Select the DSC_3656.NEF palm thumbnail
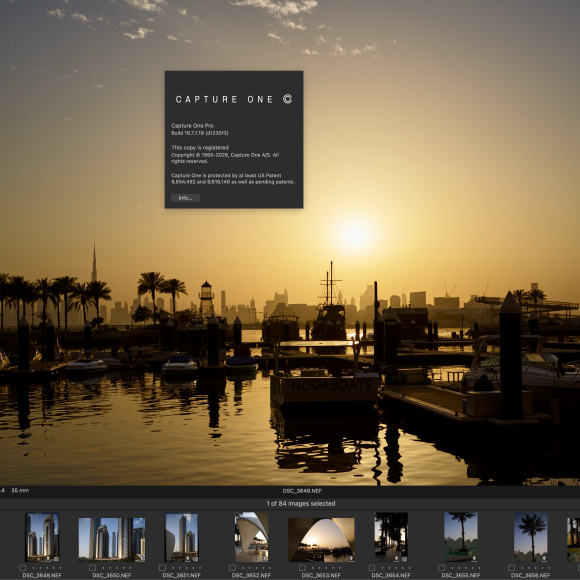This screenshot has width=580, height=580. coord(530,537)
